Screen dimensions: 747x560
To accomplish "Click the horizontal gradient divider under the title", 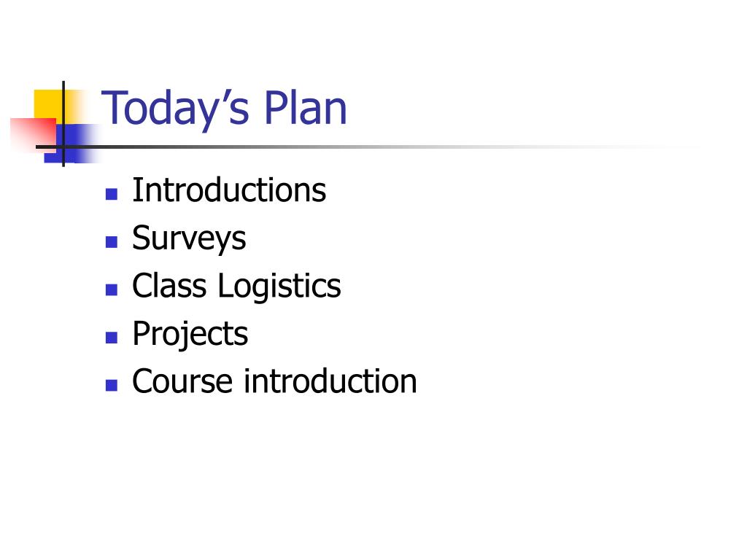I will (x=367, y=147).
